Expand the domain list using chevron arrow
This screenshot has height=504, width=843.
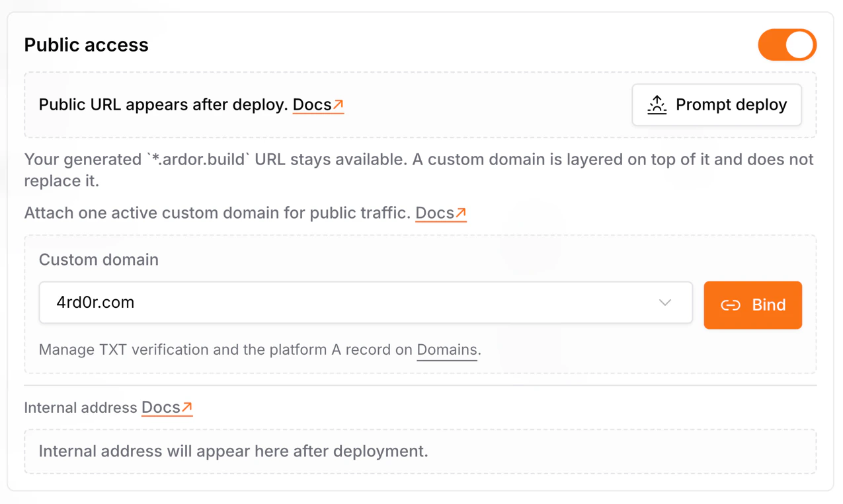[x=665, y=303]
